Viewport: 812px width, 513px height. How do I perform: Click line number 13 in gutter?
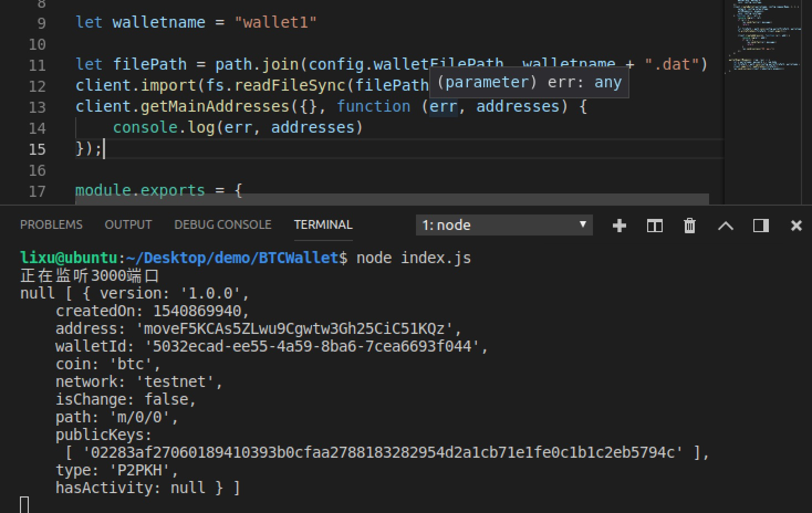[x=37, y=107]
